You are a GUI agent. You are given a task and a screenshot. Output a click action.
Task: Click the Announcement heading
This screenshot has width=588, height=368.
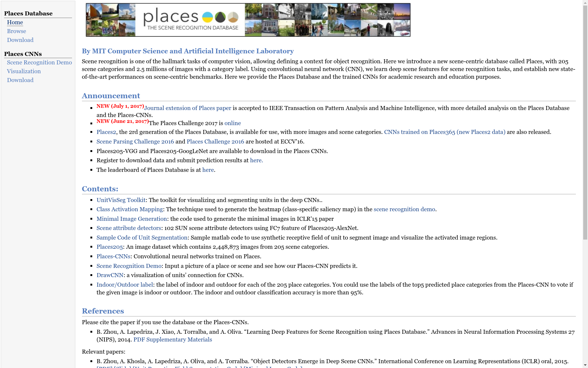[111, 96]
